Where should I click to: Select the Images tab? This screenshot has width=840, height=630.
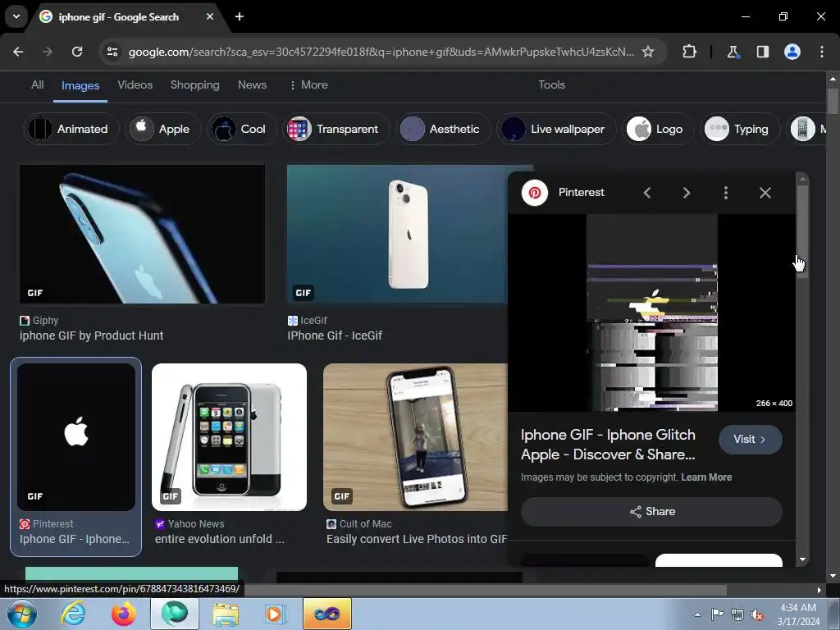[x=80, y=85]
